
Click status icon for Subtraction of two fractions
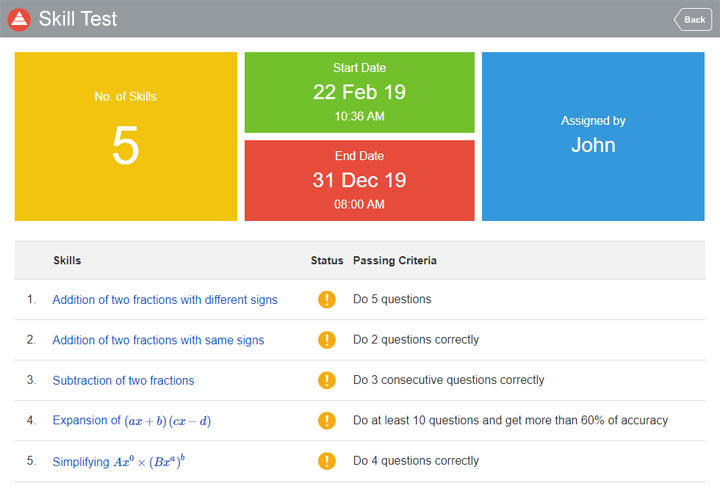click(x=326, y=380)
